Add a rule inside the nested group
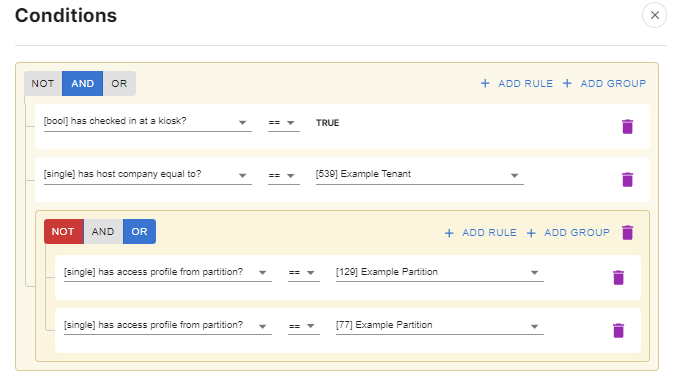Viewport: 679px width, 379px height. pyautogui.click(x=481, y=233)
